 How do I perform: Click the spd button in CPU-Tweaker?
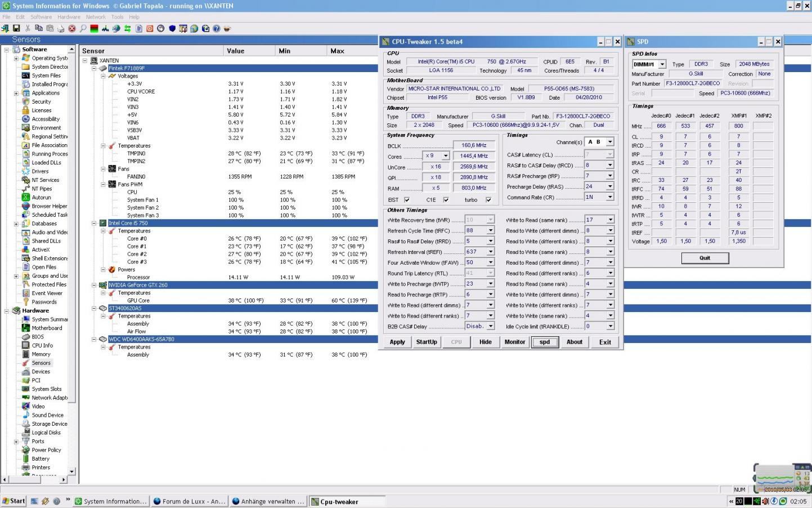(x=545, y=342)
